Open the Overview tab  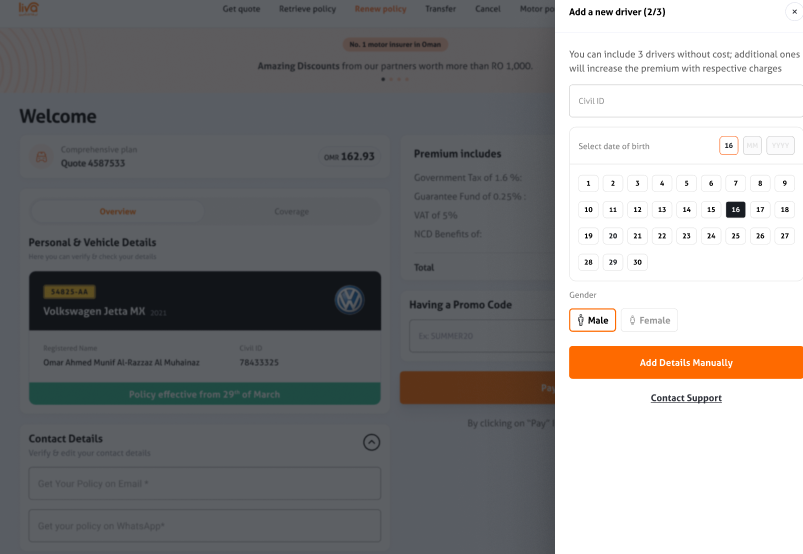[x=118, y=211]
